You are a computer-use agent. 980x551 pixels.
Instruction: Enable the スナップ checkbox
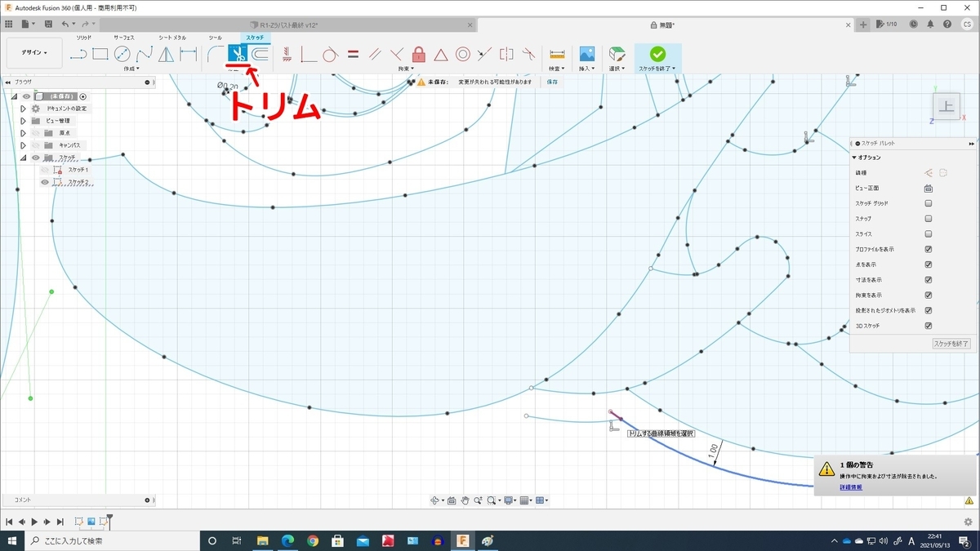(x=929, y=219)
